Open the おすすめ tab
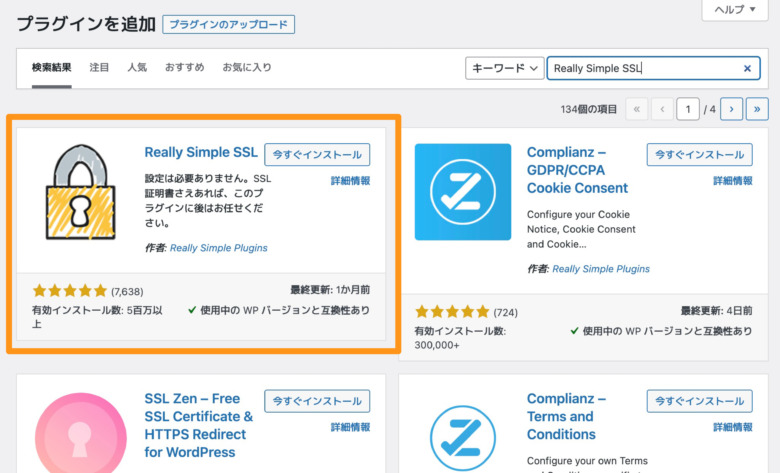The height and width of the screenshot is (473, 780). (x=185, y=67)
